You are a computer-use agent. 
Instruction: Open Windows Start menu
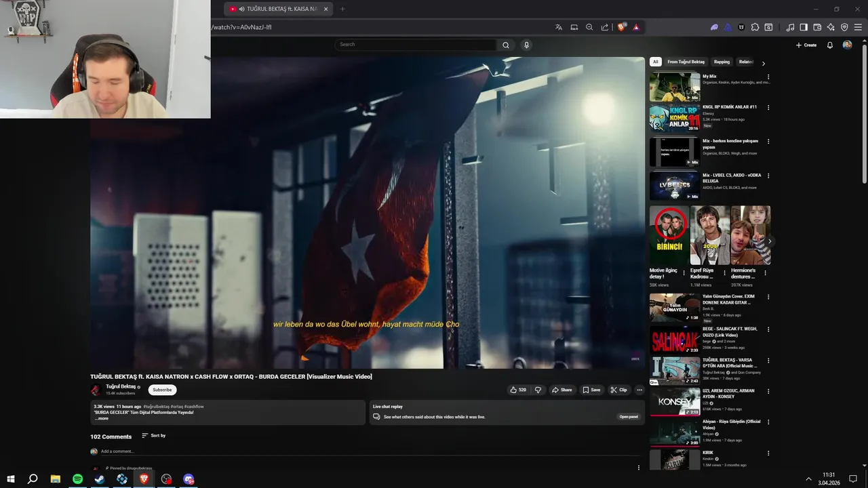click(x=11, y=479)
